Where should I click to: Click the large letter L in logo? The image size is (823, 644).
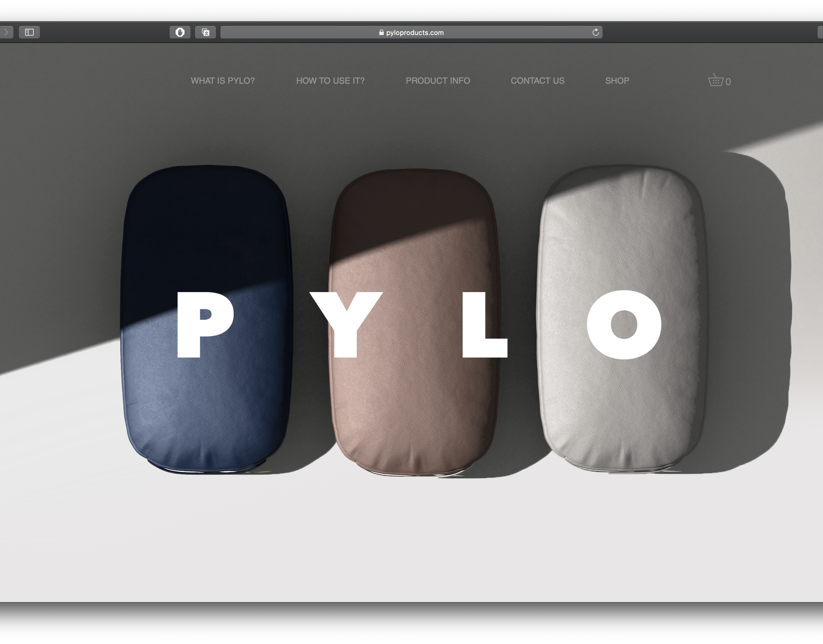click(485, 324)
